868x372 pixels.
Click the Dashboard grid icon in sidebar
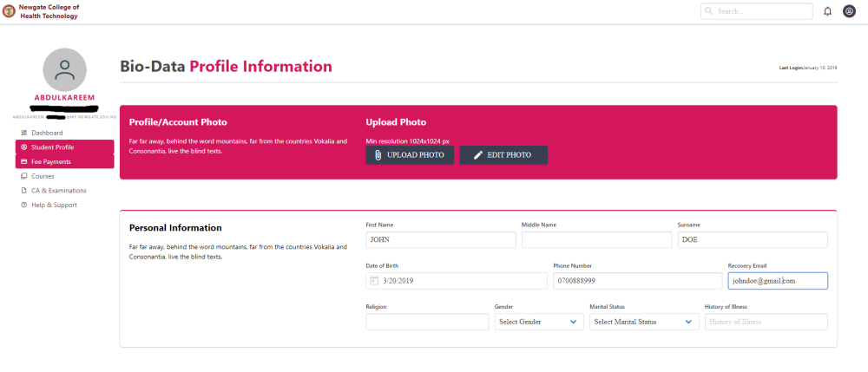point(23,133)
